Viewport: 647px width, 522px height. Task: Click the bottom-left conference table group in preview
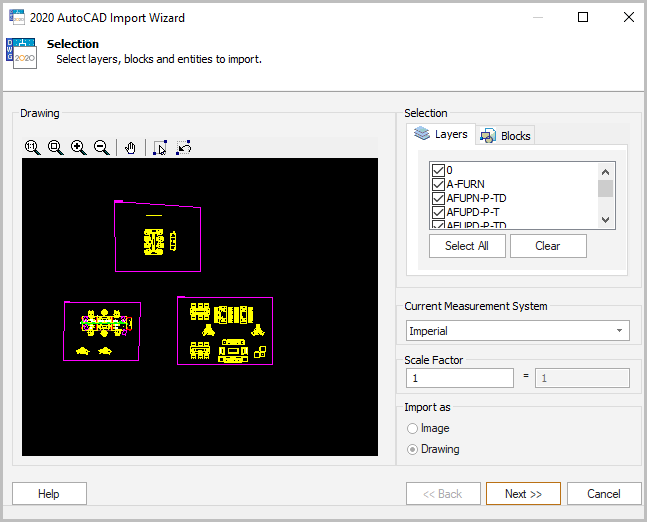click(102, 331)
